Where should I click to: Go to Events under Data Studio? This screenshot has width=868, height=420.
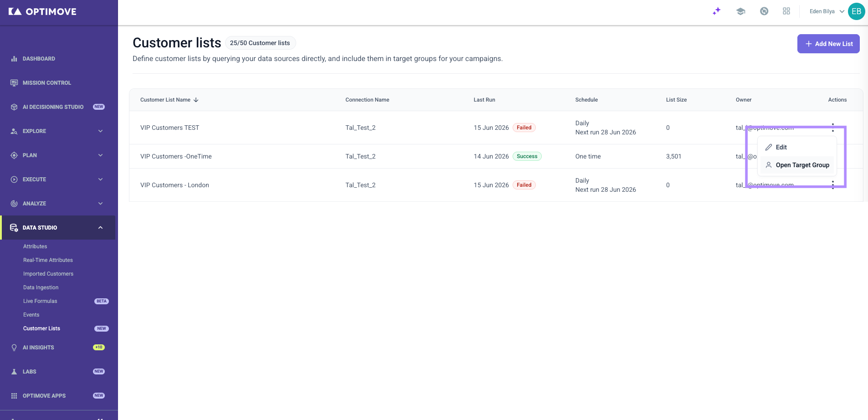[x=31, y=315]
